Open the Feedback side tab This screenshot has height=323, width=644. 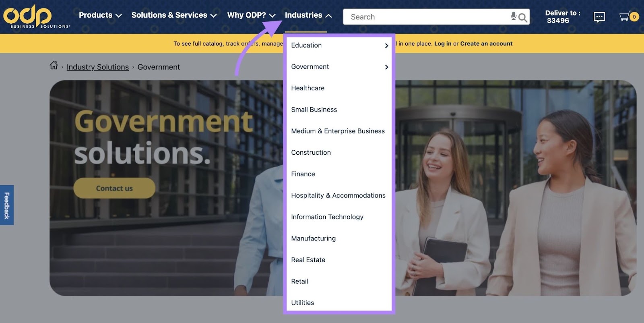[x=7, y=205]
